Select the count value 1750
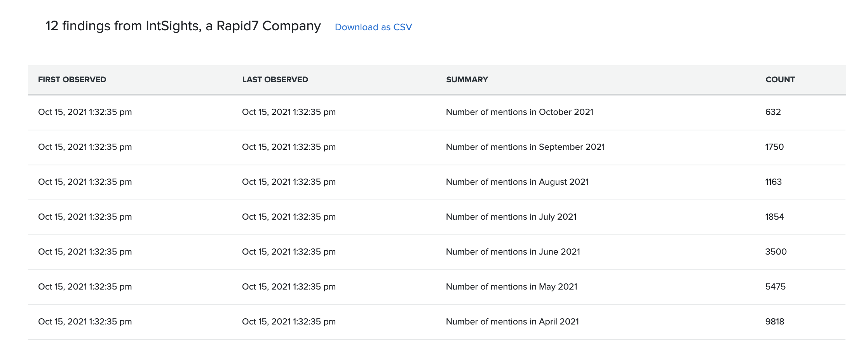The image size is (868, 347). click(x=774, y=147)
